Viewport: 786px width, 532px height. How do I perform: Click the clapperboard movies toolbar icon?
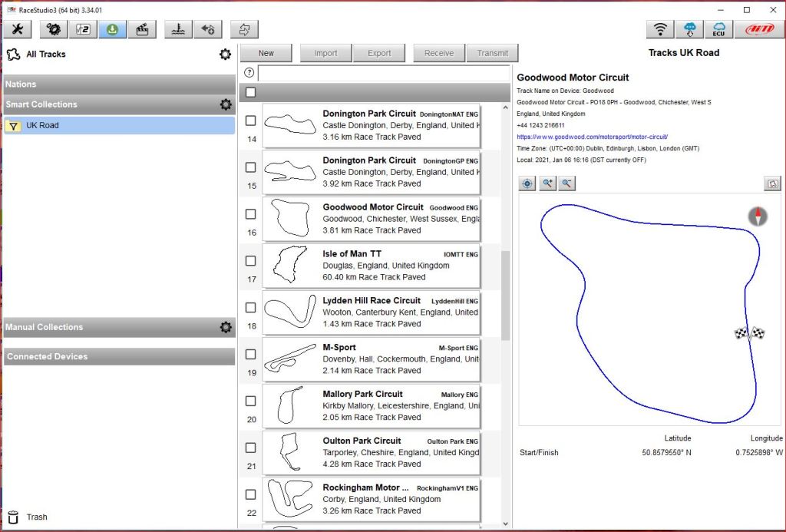click(141, 29)
